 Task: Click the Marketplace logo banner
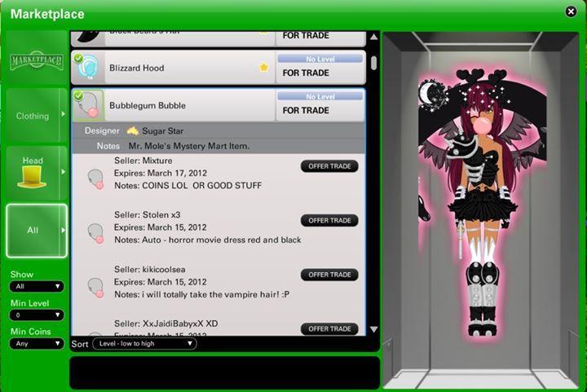click(37, 59)
